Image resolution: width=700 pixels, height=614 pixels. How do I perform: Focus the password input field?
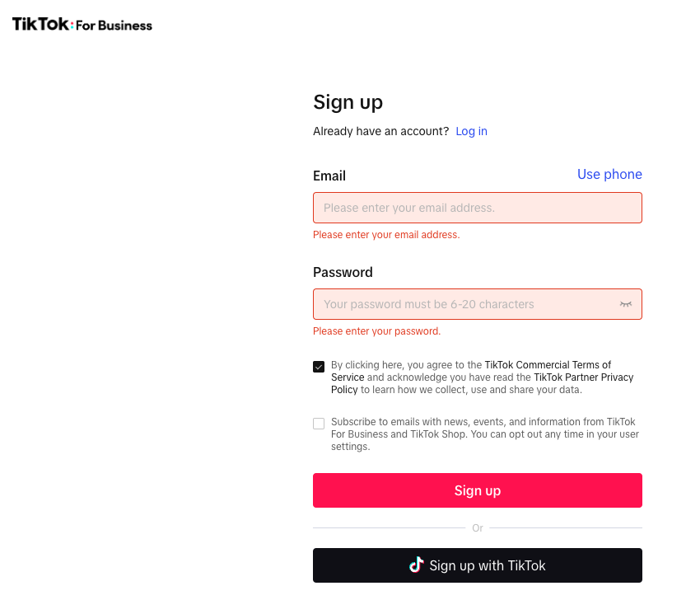click(x=461, y=304)
